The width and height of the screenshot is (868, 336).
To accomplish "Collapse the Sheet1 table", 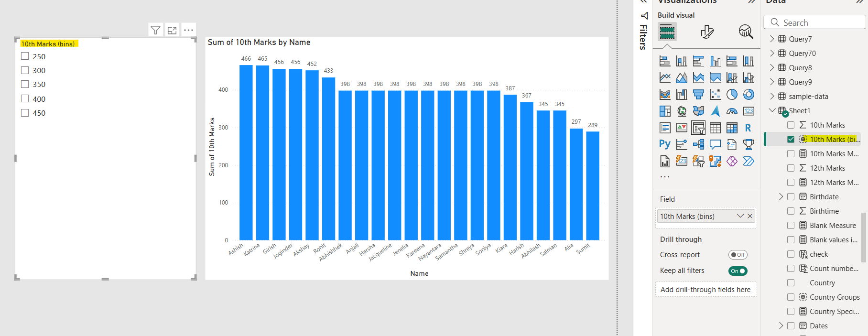I will click(x=771, y=110).
